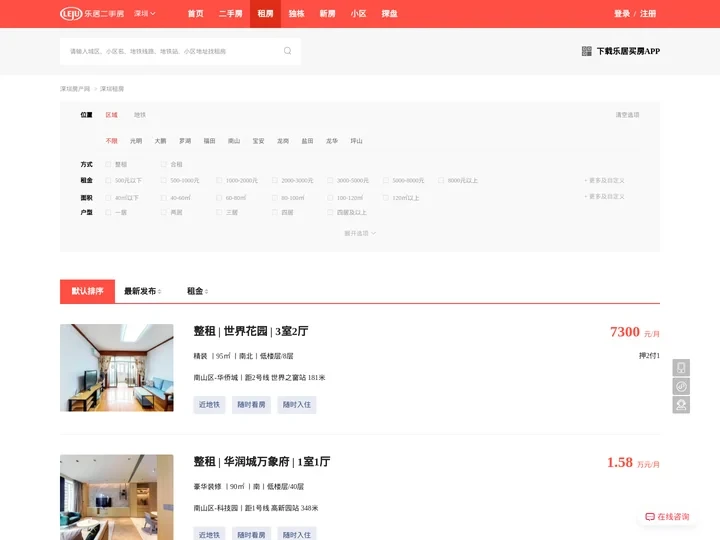Click the 下载乐居买房APP link
The image size is (720, 540).
coord(628,51)
